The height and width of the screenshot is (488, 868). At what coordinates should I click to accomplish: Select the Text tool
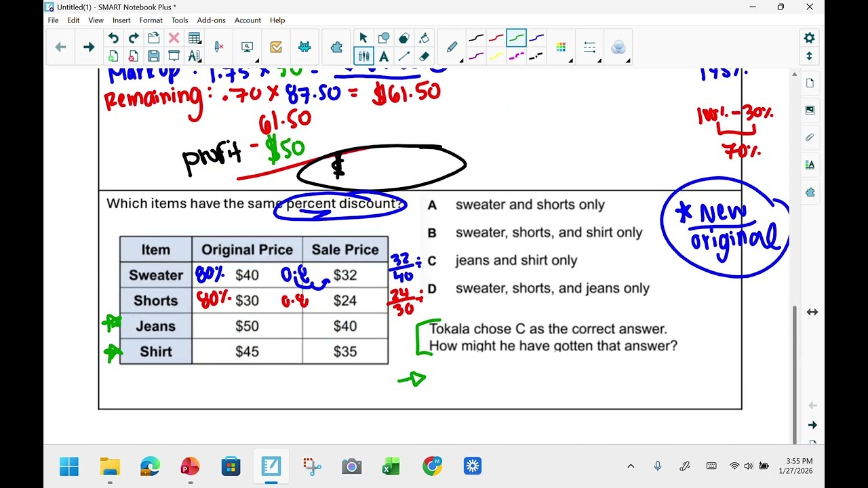[384, 56]
